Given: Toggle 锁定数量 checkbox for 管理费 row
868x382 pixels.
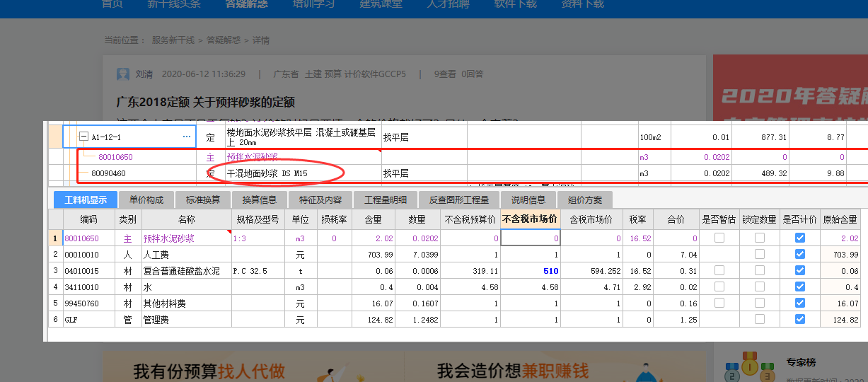Looking at the screenshot, I should (x=760, y=319).
